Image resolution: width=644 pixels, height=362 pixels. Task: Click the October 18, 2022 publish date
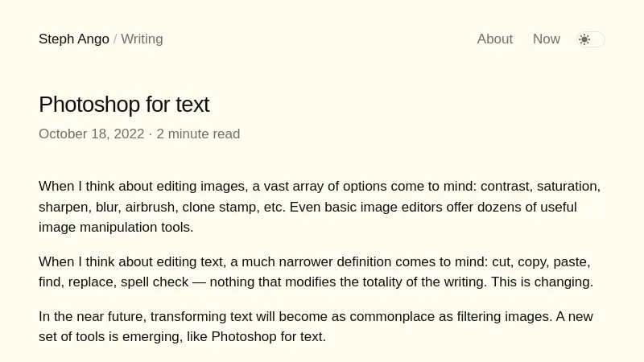91,134
